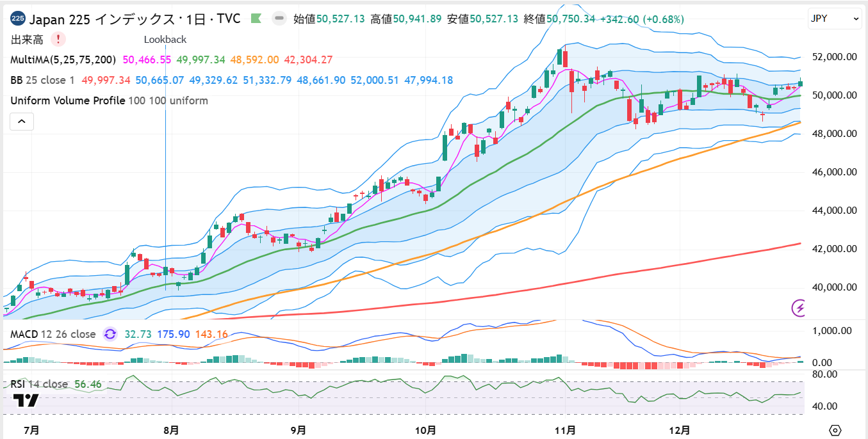Click the purple lightning bolt icon
This screenshot has width=868, height=439.
point(799,308)
